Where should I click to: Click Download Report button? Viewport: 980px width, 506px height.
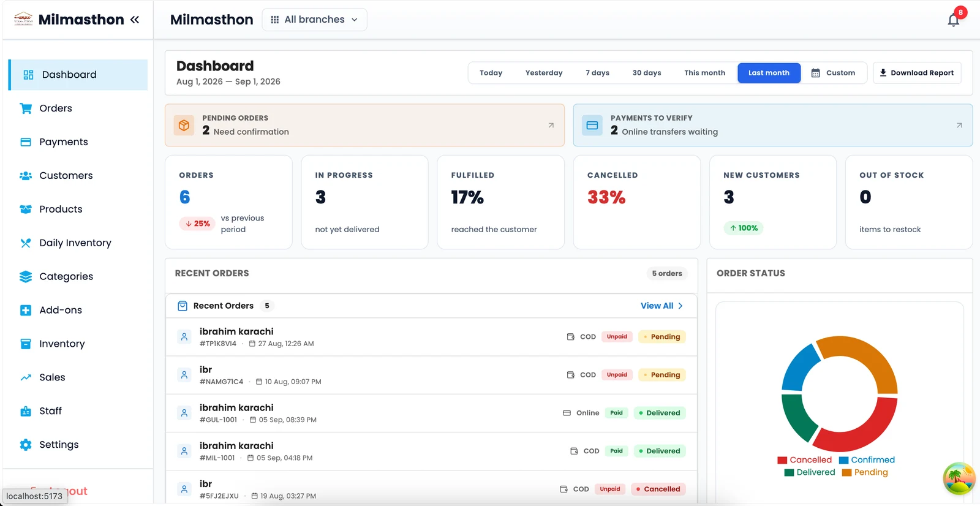click(x=917, y=73)
